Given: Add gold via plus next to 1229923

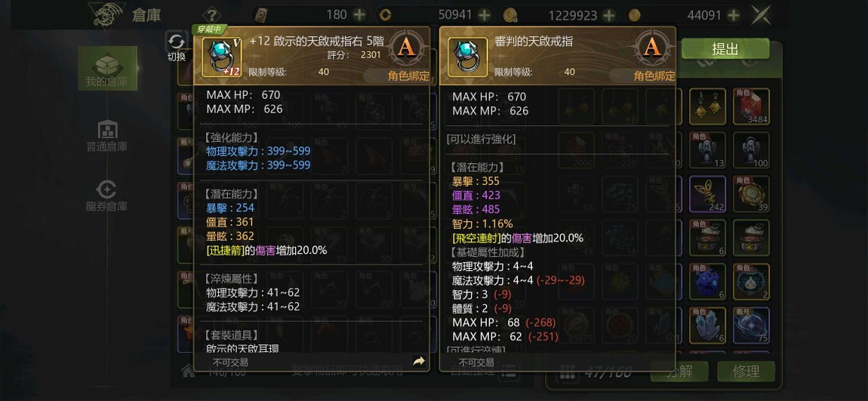Looking at the screenshot, I should coord(609,15).
